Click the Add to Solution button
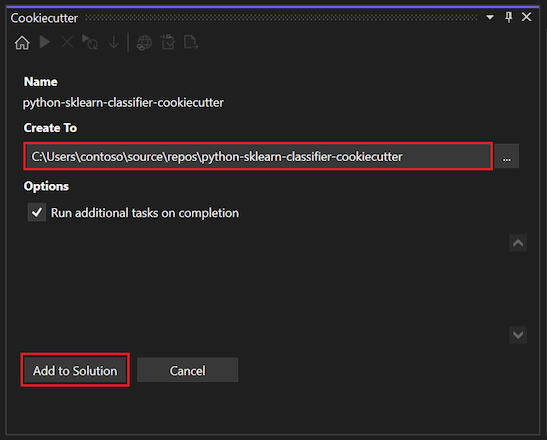The image size is (547, 440). click(75, 370)
